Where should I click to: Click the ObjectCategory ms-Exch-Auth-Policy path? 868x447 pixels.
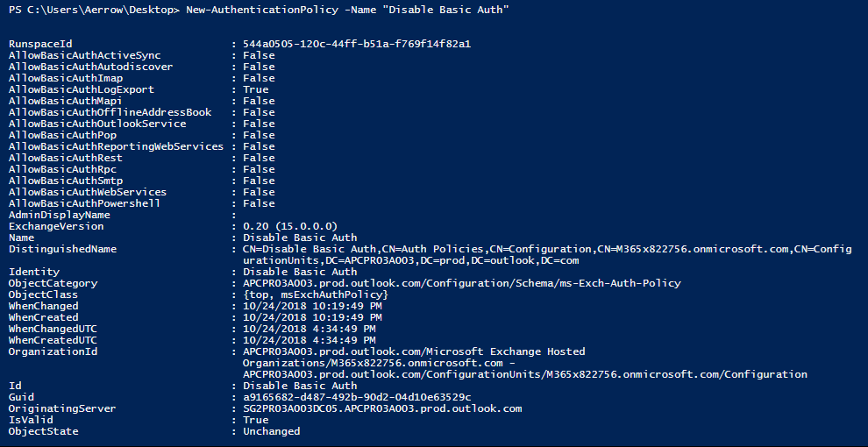[462, 283]
